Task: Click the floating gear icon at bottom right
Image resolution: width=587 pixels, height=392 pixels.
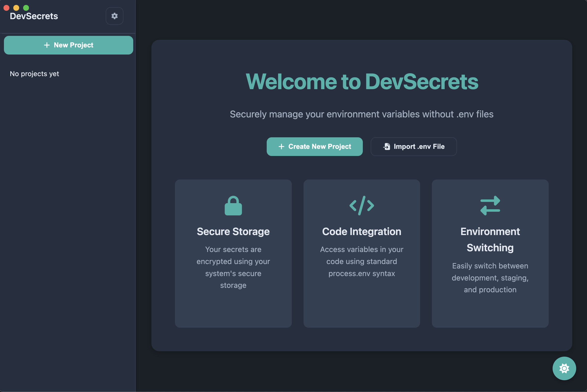Action: tap(564, 368)
